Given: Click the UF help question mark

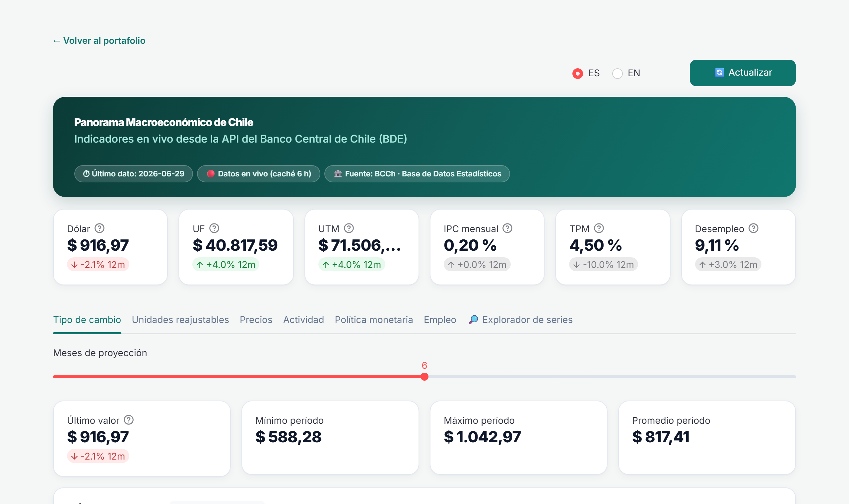Looking at the screenshot, I should click(214, 228).
